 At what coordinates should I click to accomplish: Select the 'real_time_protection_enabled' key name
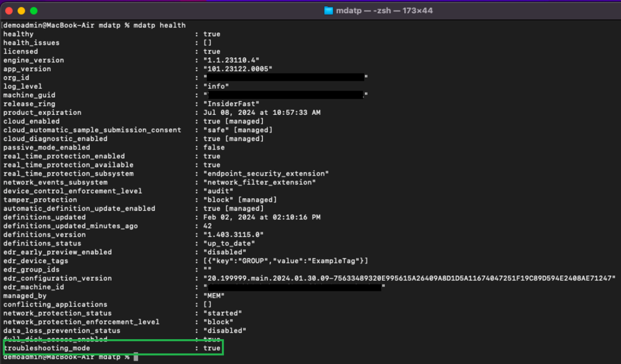click(64, 156)
